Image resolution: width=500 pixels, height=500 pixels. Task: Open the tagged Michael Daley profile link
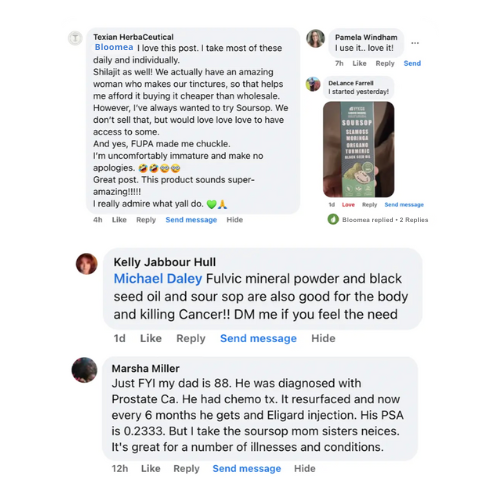click(158, 279)
